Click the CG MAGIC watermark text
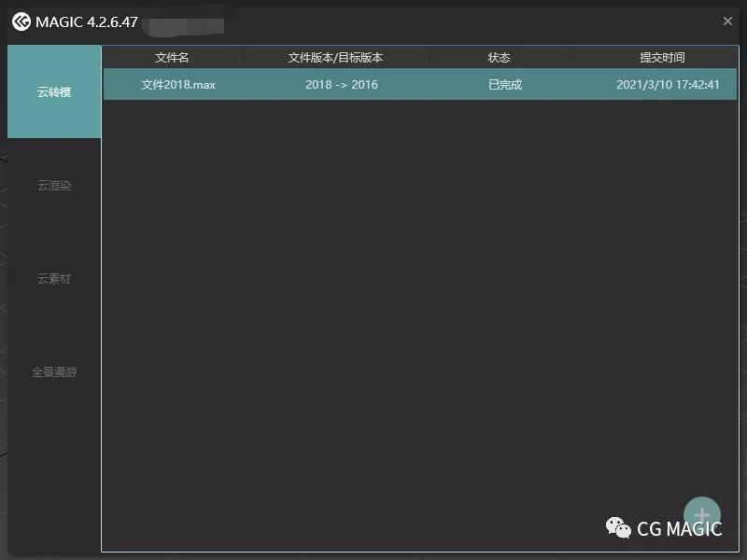 pos(679,529)
